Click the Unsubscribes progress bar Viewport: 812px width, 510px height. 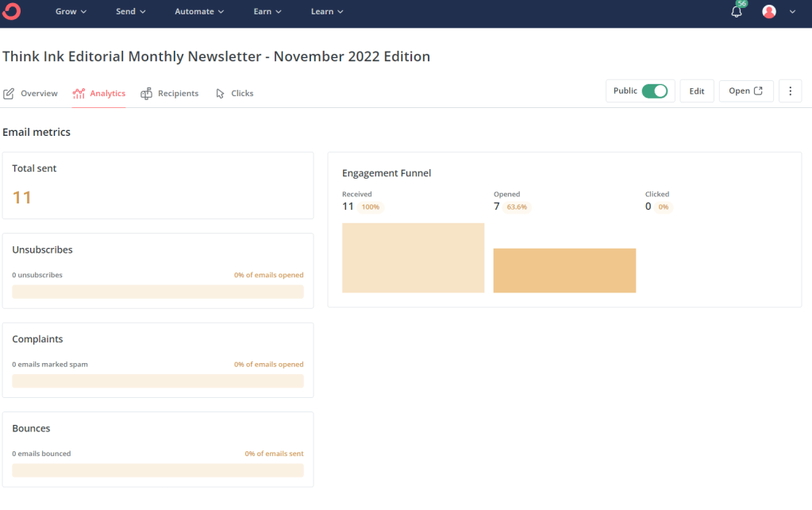pyautogui.click(x=158, y=292)
